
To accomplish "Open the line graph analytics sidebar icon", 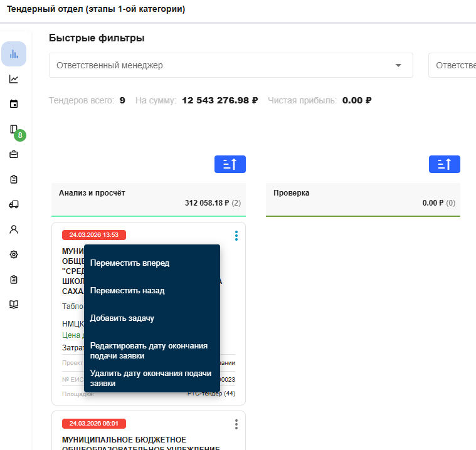I will 14,79.
